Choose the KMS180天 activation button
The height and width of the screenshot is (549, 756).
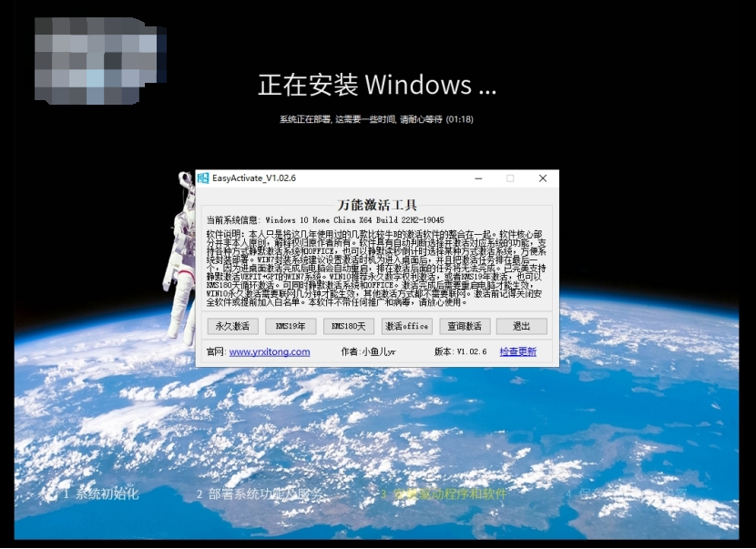pos(349,326)
